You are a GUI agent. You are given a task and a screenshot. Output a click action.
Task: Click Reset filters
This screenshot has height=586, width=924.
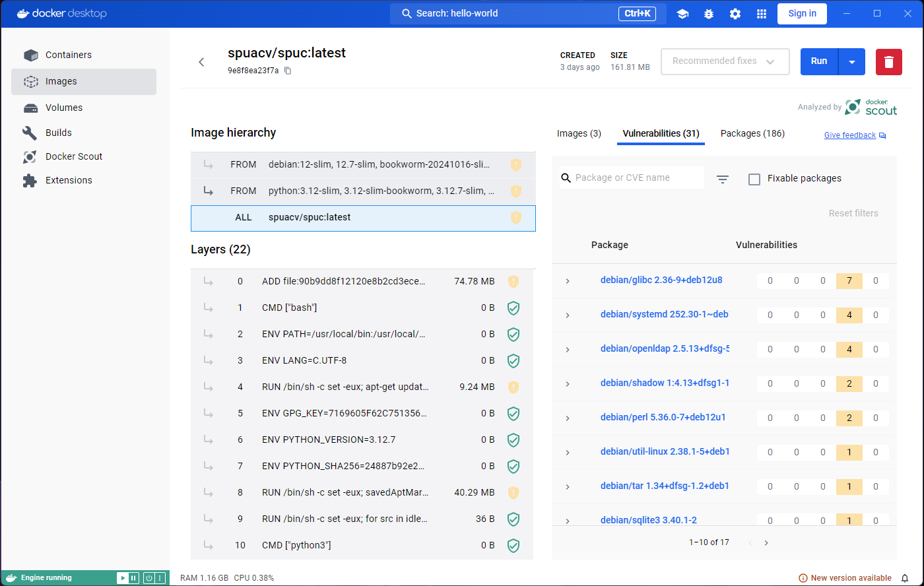(x=853, y=213)
